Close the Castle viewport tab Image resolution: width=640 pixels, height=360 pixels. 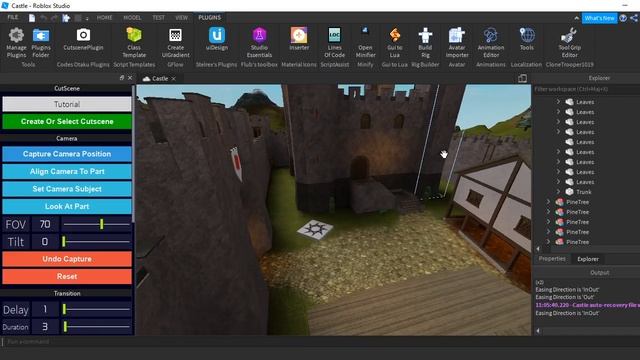pos(173,78)
